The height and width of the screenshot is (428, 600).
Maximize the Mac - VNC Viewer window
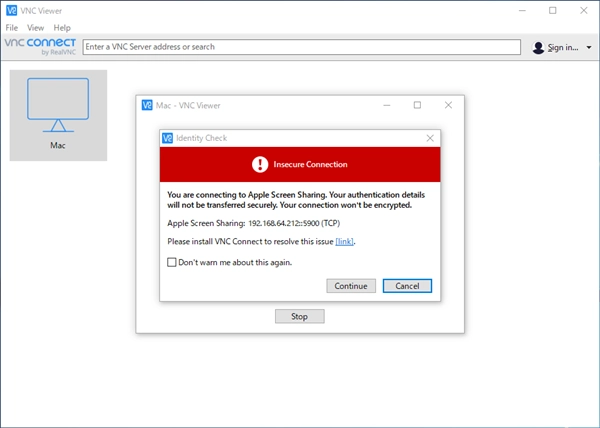417,105
